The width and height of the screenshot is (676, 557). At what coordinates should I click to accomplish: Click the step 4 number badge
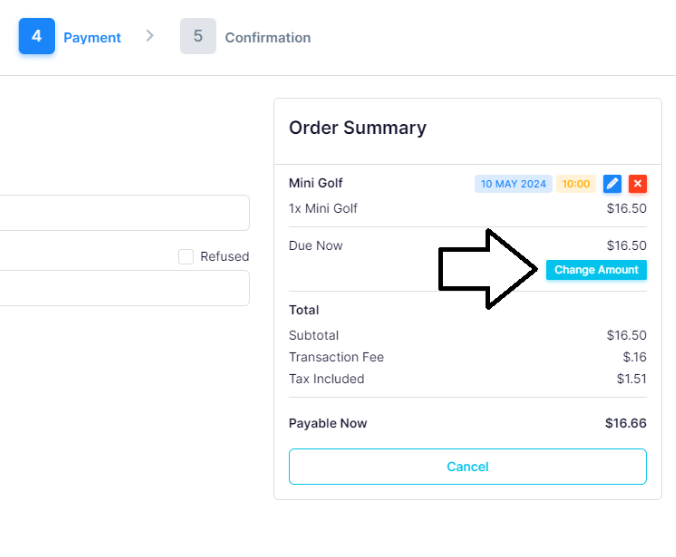[37, 36]
